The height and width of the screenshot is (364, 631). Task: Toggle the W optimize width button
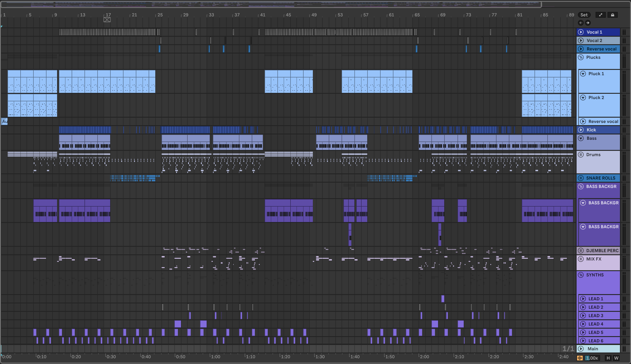[616, 358]
